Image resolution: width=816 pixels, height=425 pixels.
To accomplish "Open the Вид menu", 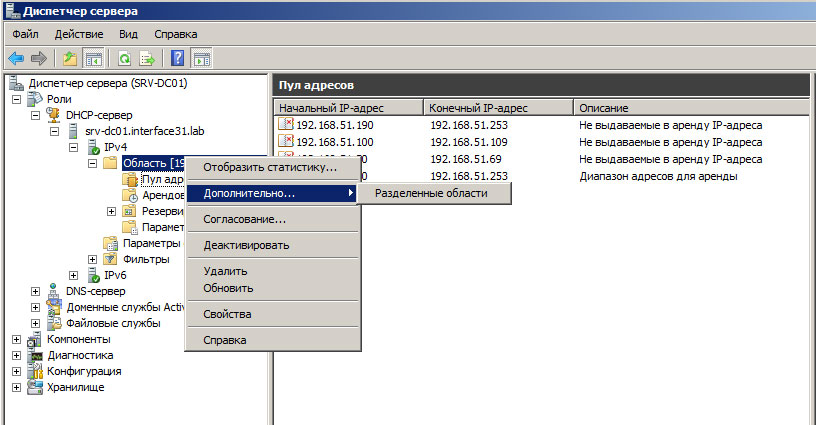I will point(129,34).
